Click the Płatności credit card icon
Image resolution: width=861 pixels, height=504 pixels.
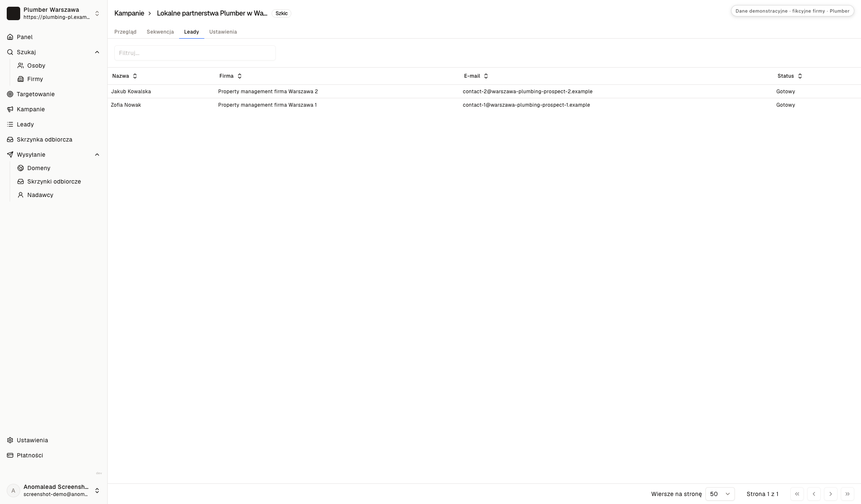[x=10, y=455]
